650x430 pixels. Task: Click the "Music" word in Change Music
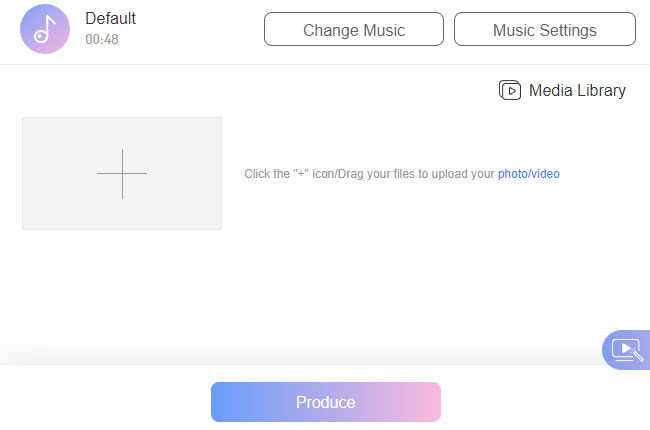click(381, 30)
